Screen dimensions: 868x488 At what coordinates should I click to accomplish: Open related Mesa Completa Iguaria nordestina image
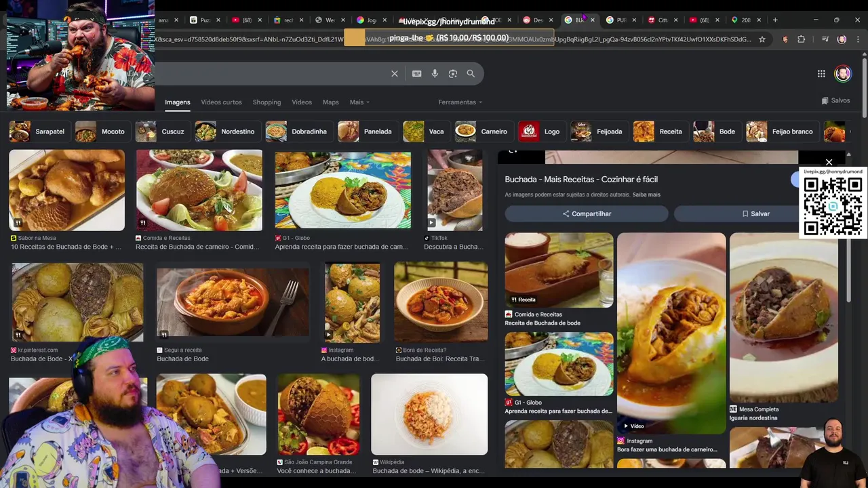pos(784,317)
